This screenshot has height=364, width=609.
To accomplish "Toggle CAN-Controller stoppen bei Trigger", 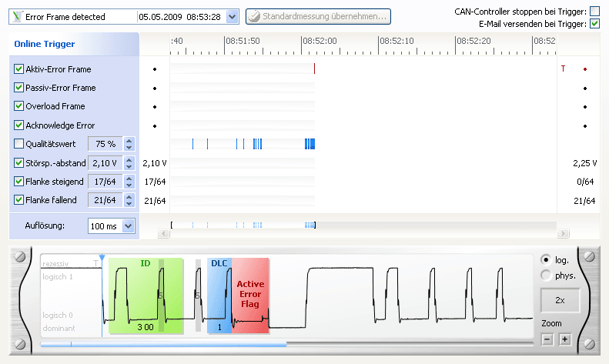I will tap(594, 11).
